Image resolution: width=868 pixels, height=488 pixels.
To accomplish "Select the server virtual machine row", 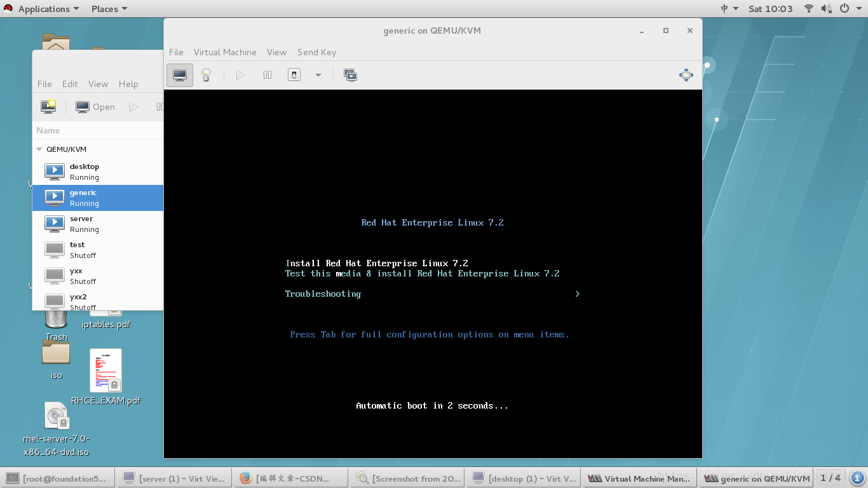I will 98,224.
